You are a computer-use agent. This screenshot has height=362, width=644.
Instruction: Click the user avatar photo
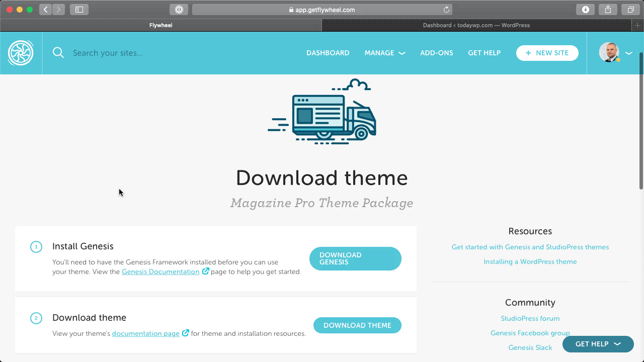pos(609,52)
